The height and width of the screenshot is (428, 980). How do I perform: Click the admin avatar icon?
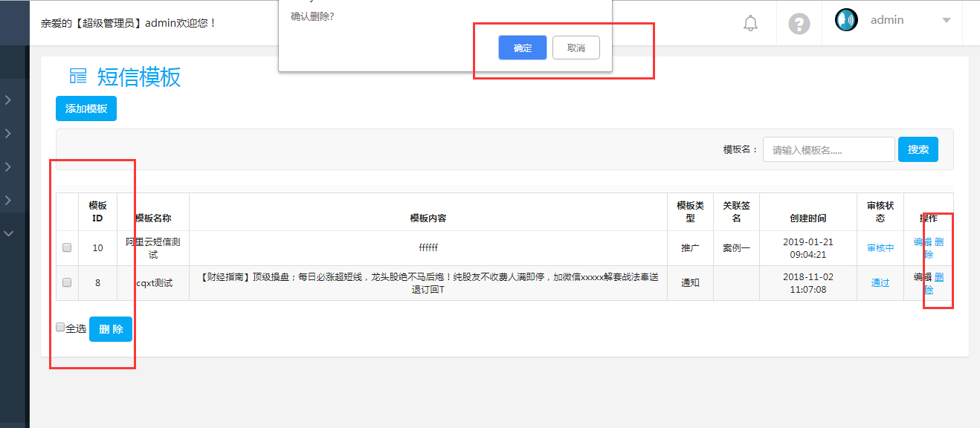tap(846, 20)
